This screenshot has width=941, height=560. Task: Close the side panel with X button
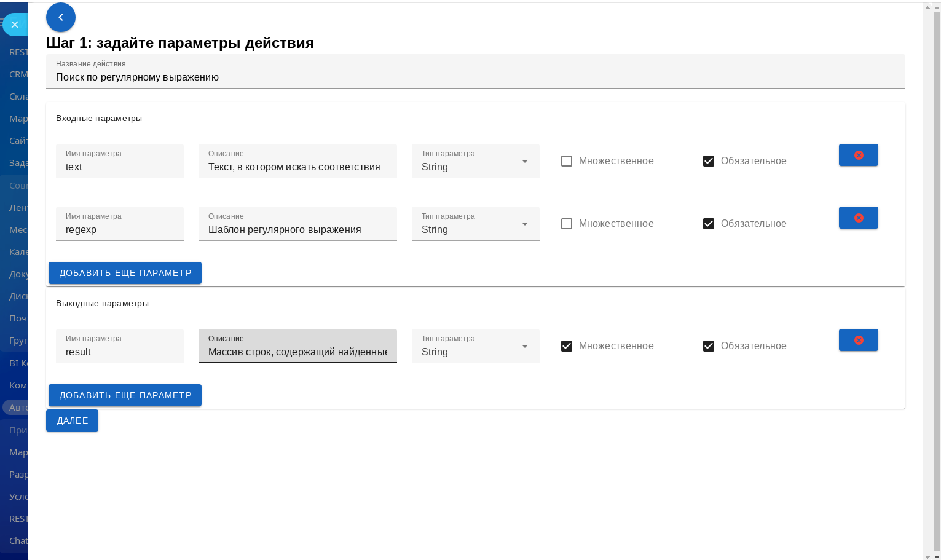point(15,25)
